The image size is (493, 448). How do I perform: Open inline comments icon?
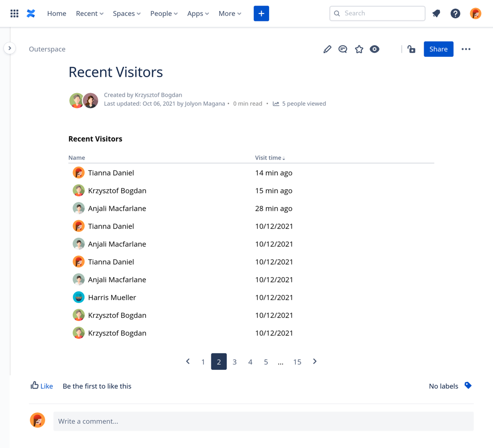tap(343, 49)
